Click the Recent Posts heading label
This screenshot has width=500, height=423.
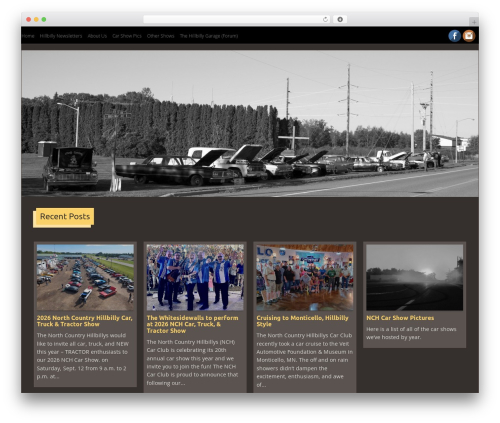64,217
